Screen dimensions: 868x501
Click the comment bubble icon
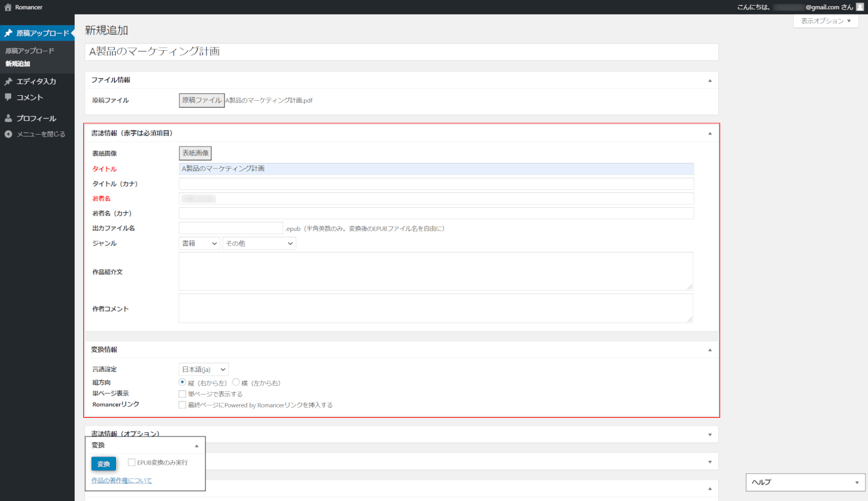pyautogui.click(x=8, y=98)
